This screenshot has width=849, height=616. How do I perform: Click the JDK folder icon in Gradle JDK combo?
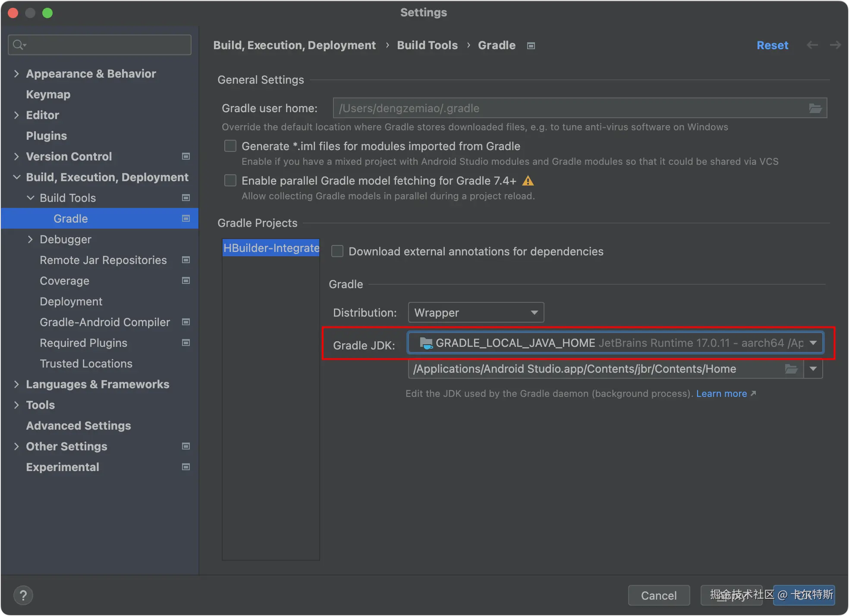tap(426, 343)
